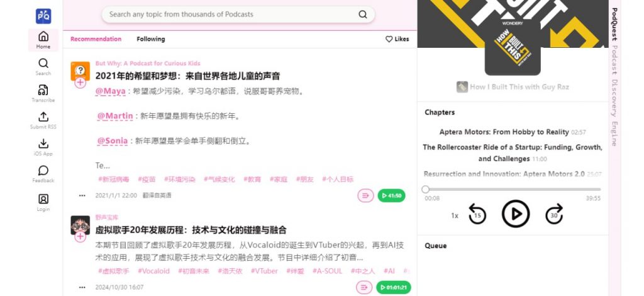Image resolution: width=644 pixels, height=296 pixels.
Task: Play the 41:50 episode
Action: tap(391, 196)
